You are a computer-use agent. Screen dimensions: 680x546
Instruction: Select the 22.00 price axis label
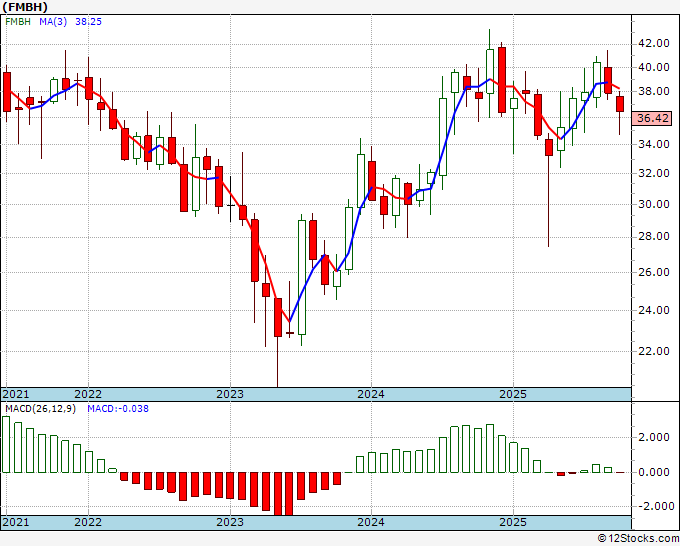click(653, 352)
